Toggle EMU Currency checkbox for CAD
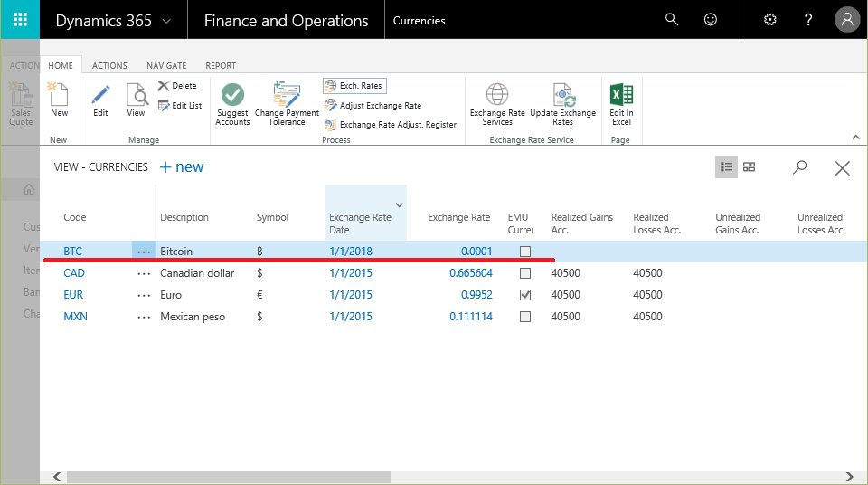The image size is (868, 485). pyautogui.click(x=525, y=273)
